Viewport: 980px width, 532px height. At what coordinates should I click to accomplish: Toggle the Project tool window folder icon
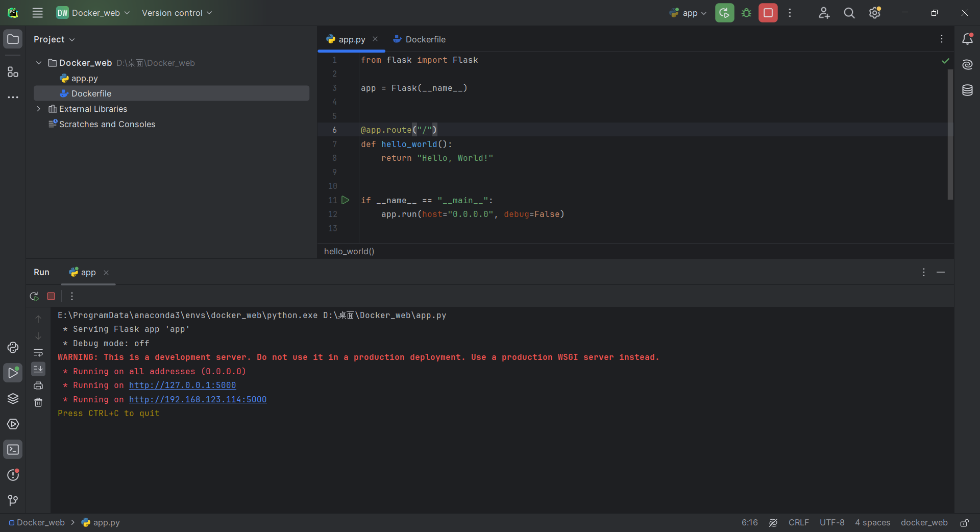point(13,39)
